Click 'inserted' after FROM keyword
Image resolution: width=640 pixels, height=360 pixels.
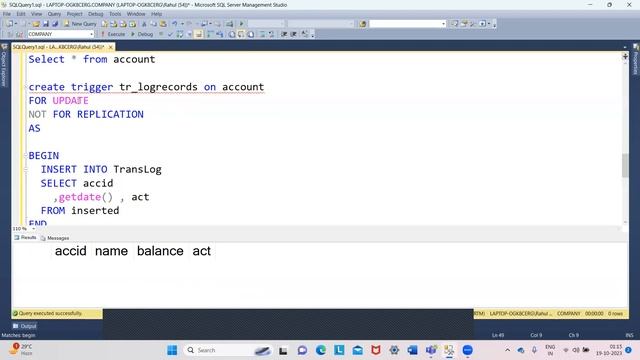pos(95,211)
